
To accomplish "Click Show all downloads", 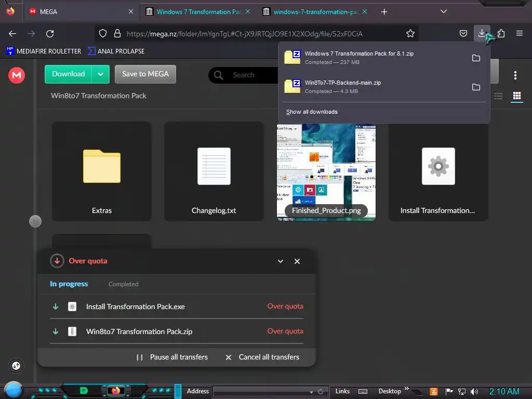I will coord(312,112).
